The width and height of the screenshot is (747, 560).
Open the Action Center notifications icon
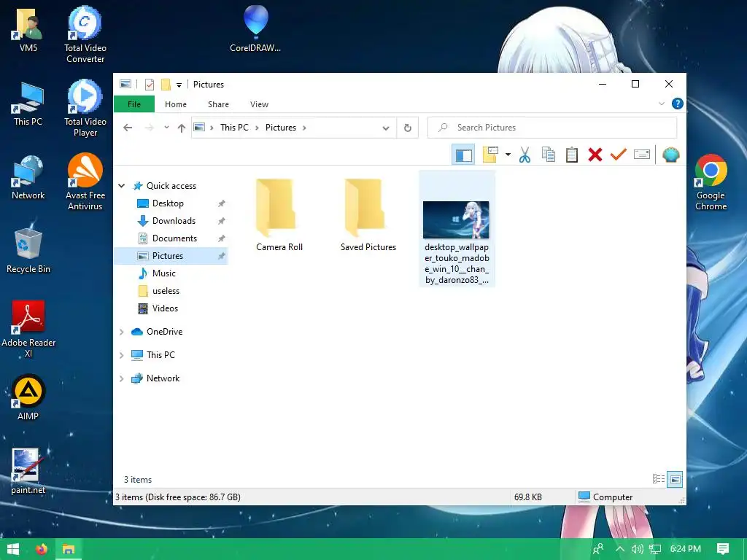tap(723, 549)
